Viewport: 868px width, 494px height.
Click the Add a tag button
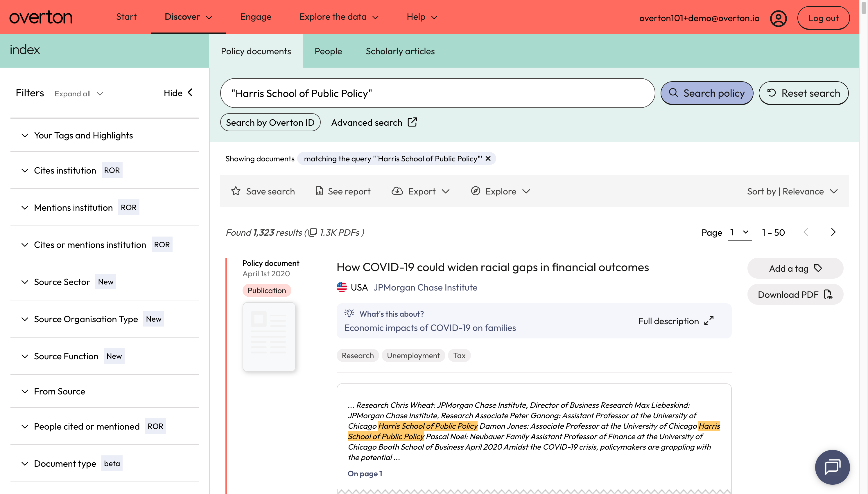click(795, 268)
